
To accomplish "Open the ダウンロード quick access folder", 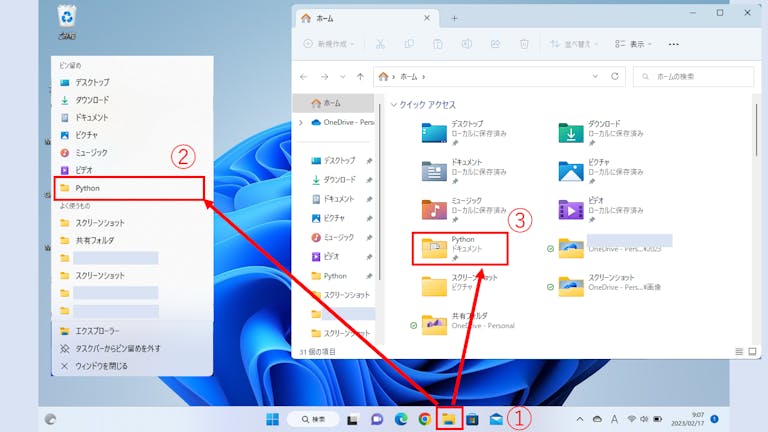I will click(x=601, y=133).
